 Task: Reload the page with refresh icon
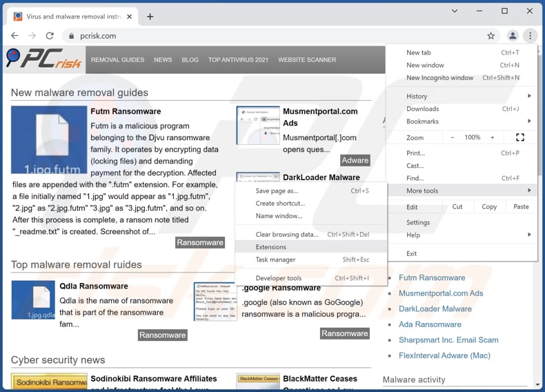[x=50, y=36]
